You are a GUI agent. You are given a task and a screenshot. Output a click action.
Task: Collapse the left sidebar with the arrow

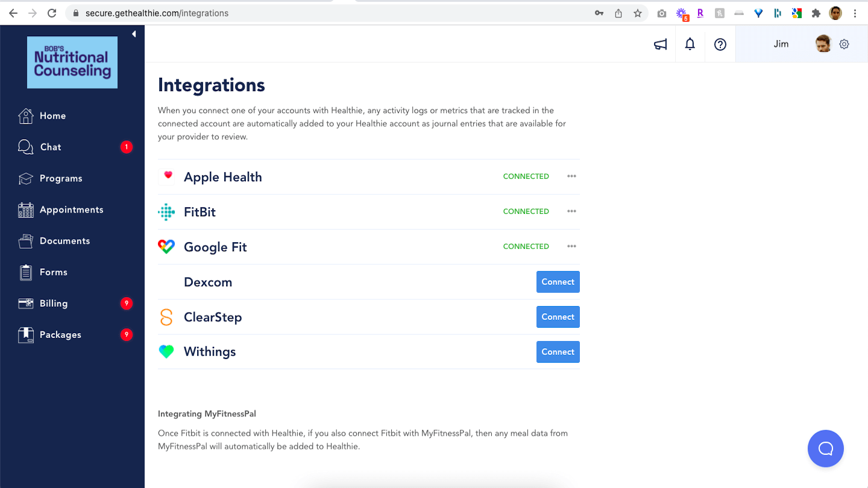134,34
